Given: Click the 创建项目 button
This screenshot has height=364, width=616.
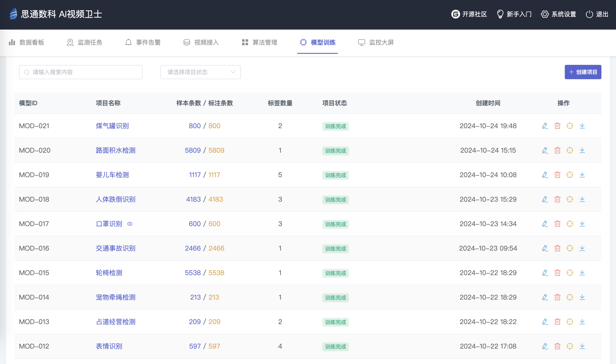Looking at the screenshot, I should [x=583, y=72].
